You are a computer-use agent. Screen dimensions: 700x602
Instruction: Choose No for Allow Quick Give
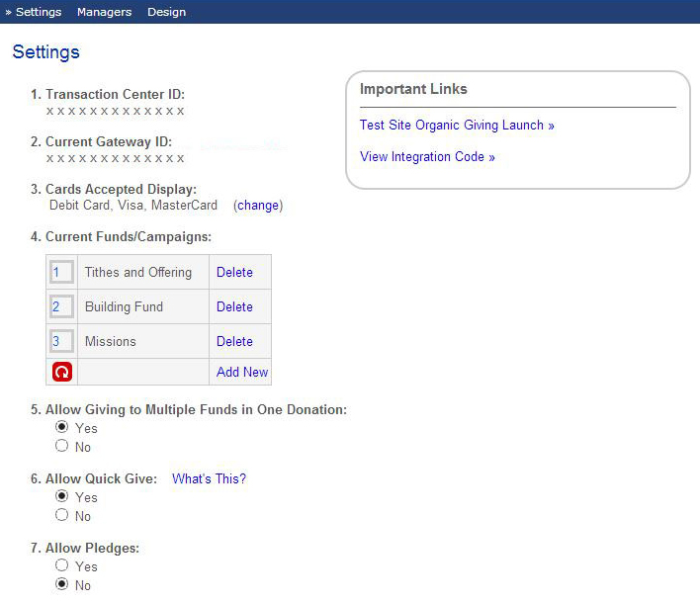coord(61,515)
